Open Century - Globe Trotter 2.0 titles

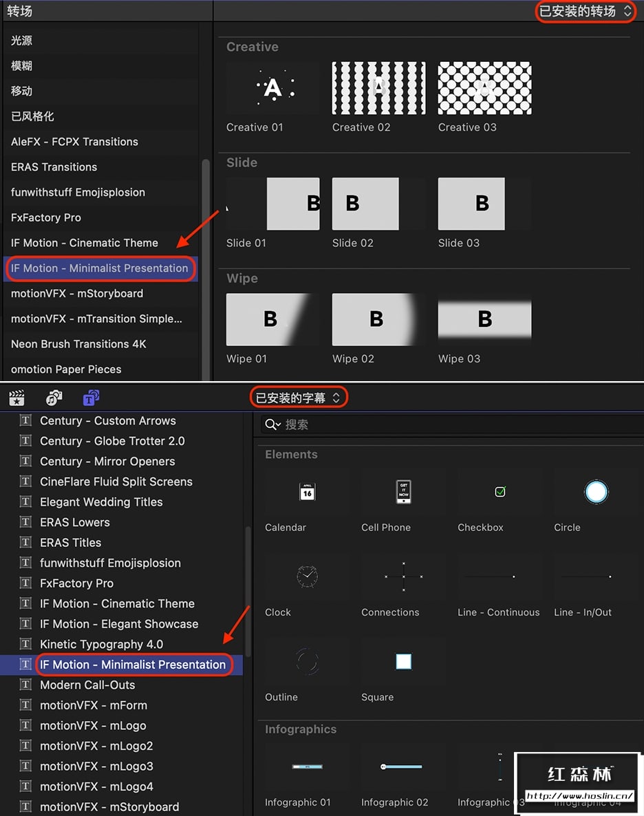(122, 441)
